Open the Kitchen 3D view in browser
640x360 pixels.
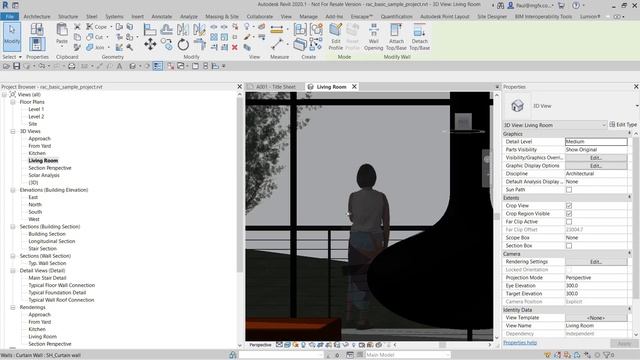[x=37, y=153]
